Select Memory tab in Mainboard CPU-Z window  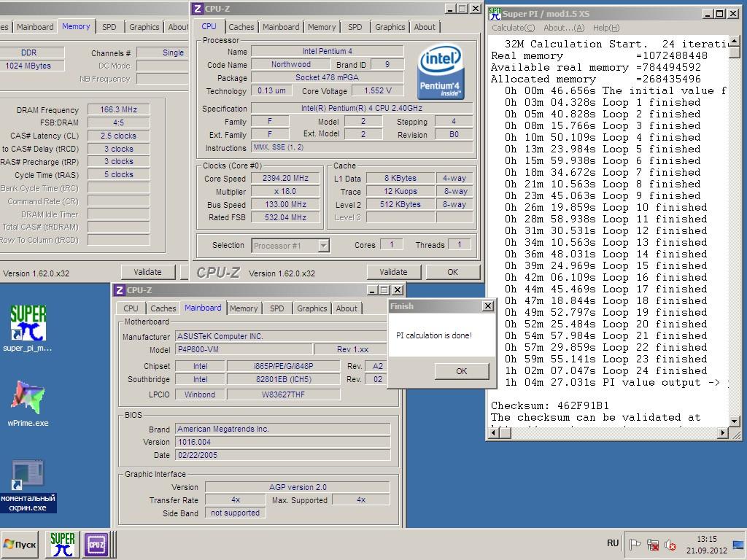point(244,308)
